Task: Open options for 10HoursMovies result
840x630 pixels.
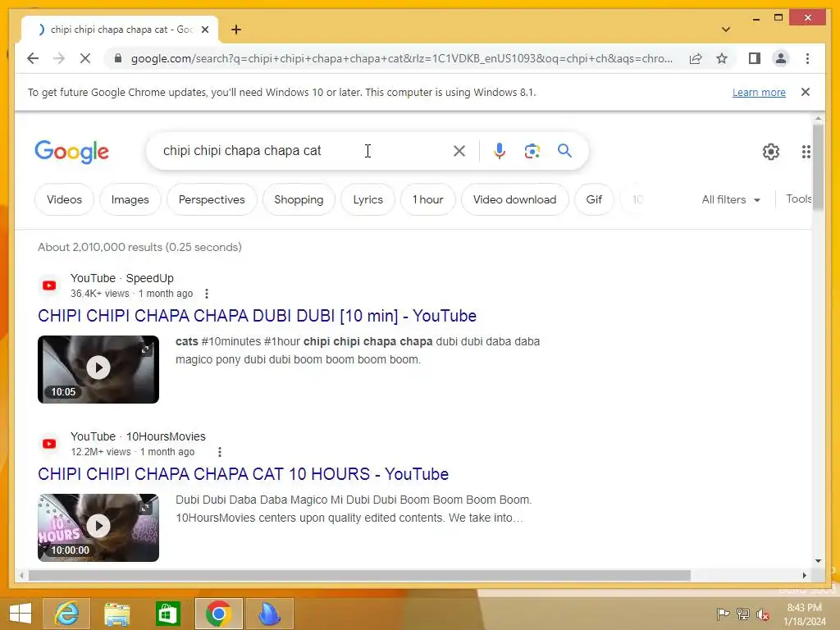Action: point(220,452)
